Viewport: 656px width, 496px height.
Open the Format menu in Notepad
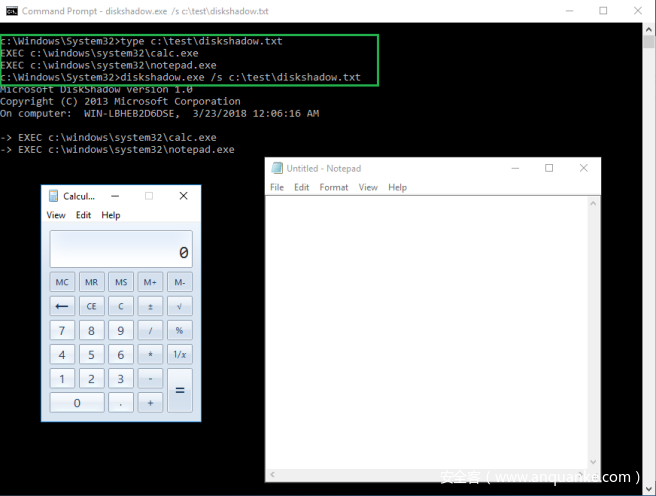(334, 187)
